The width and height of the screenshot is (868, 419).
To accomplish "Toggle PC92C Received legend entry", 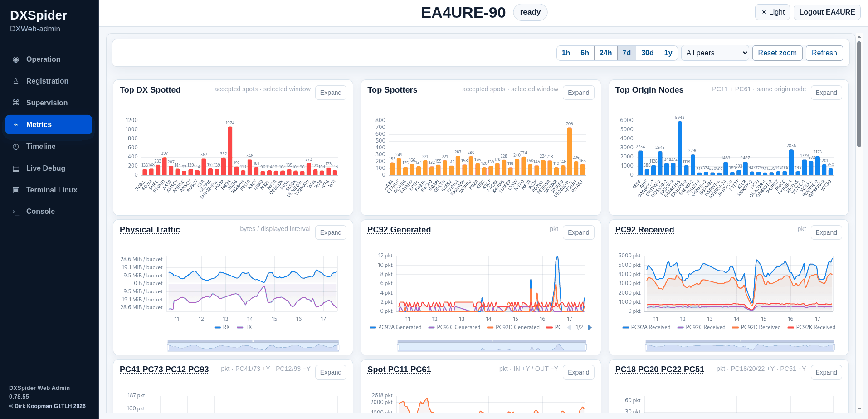I will [x=701, y=327].
